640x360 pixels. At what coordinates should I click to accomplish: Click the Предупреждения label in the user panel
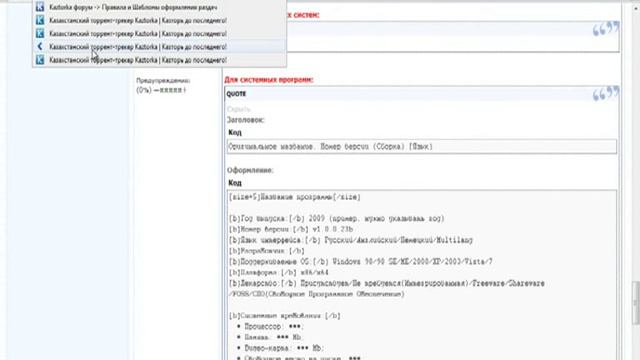coord(163,81)
